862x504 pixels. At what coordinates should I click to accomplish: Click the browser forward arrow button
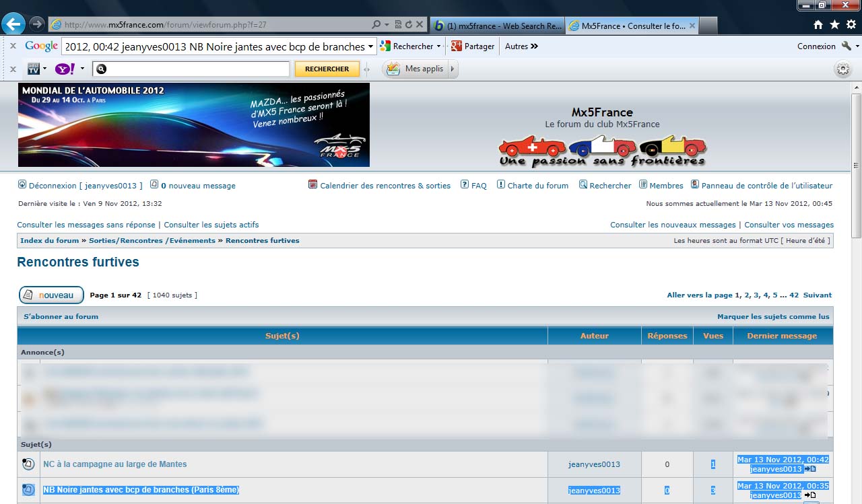tap(36, 24)
